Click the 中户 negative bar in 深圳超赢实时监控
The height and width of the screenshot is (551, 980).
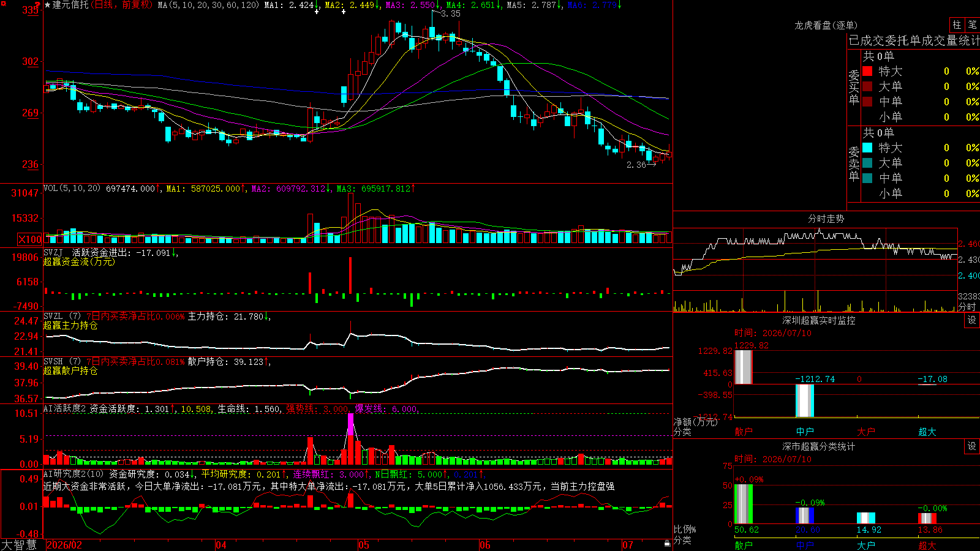pos(804,401)
